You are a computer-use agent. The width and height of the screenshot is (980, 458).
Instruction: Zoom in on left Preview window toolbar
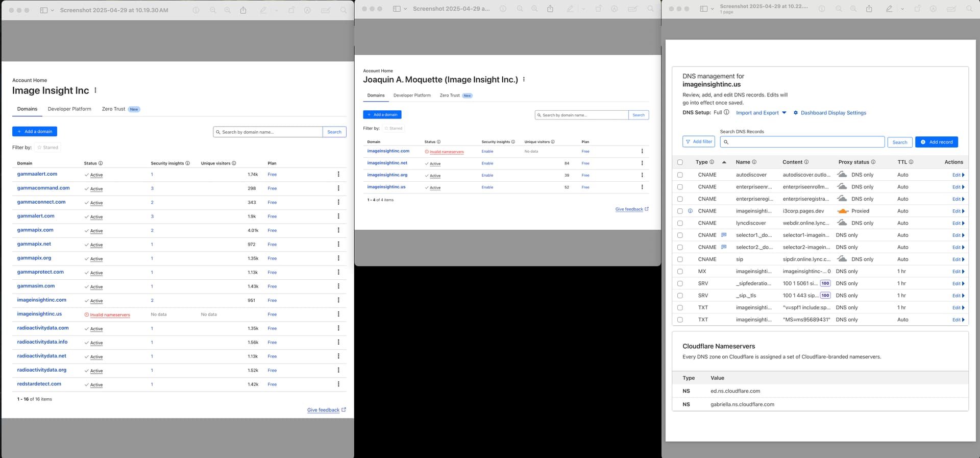point(228,10)
